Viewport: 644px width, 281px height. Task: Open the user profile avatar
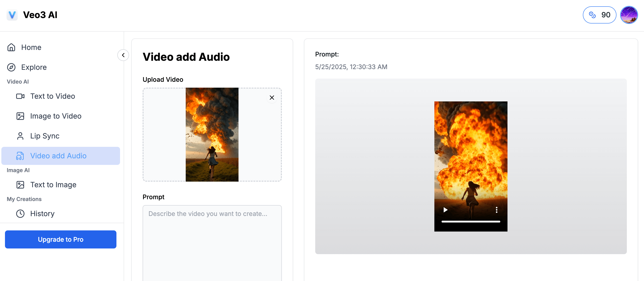[x=629, y=15]
